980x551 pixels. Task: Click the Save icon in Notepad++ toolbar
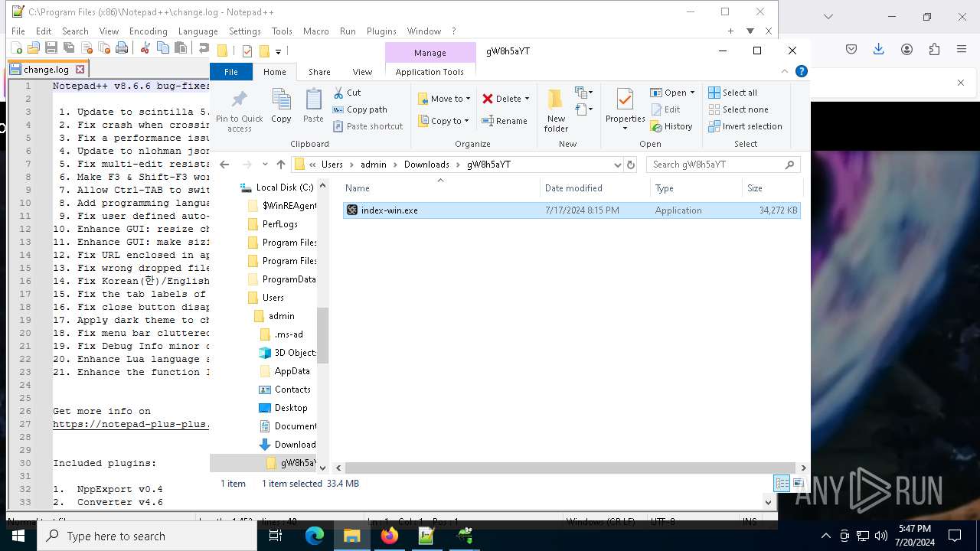click(x=51, y=47)
